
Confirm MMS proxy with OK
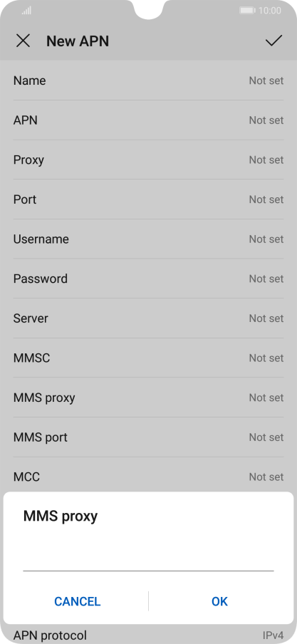[219, 601]
